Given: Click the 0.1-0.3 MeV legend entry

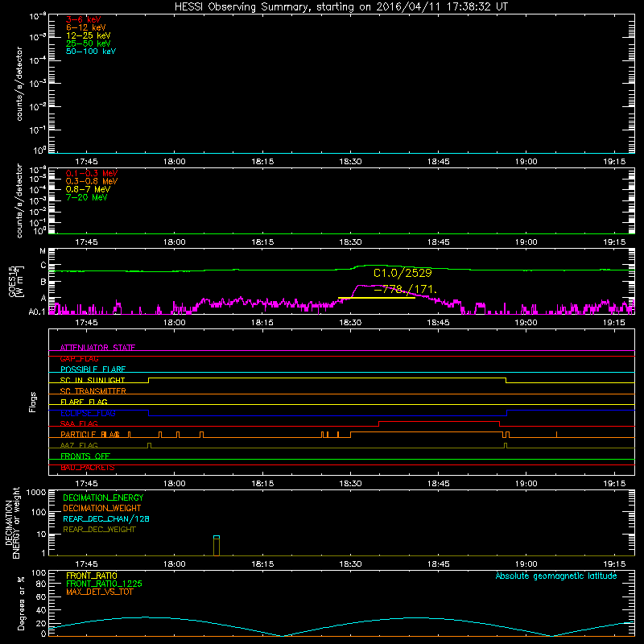Looking at the screenshot, I should pos(92,173).
